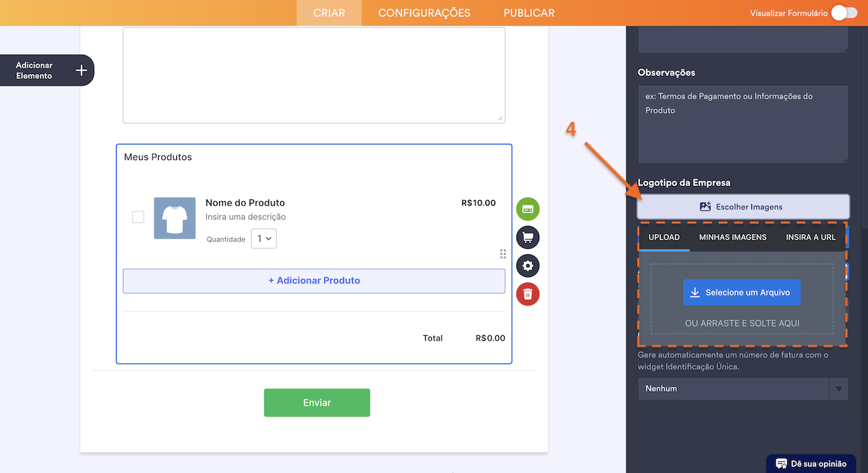Click the blue t-shirt product image
This screenshot has width=868, height=473.
(174, 218)
